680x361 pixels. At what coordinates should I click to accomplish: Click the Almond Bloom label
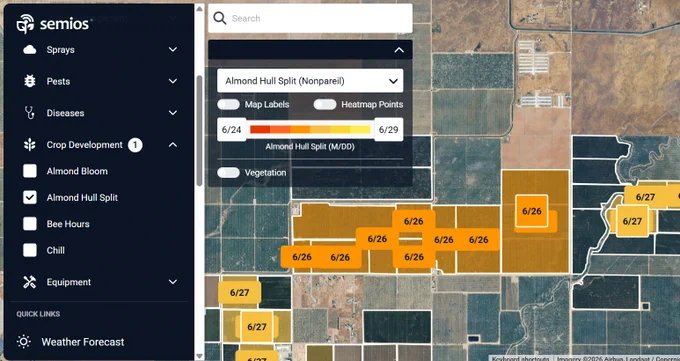[77, 171]
